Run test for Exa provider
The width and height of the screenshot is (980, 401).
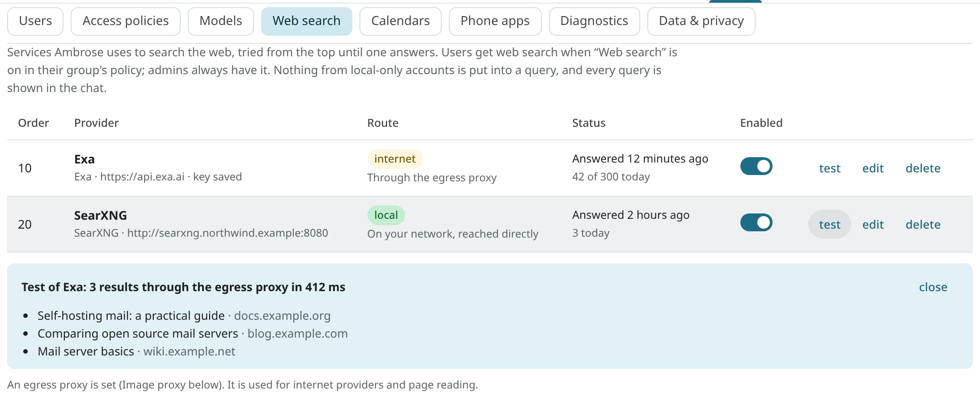830,168
